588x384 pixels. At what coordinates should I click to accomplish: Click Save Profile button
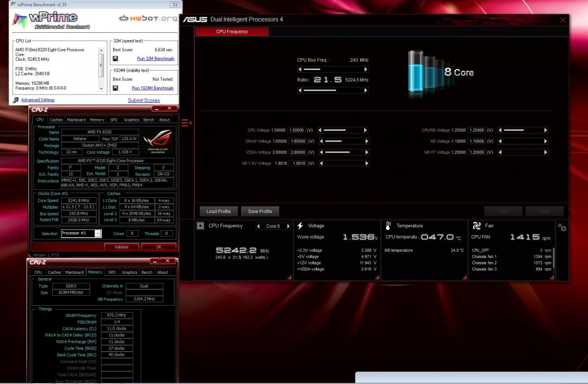coord(260,211)
